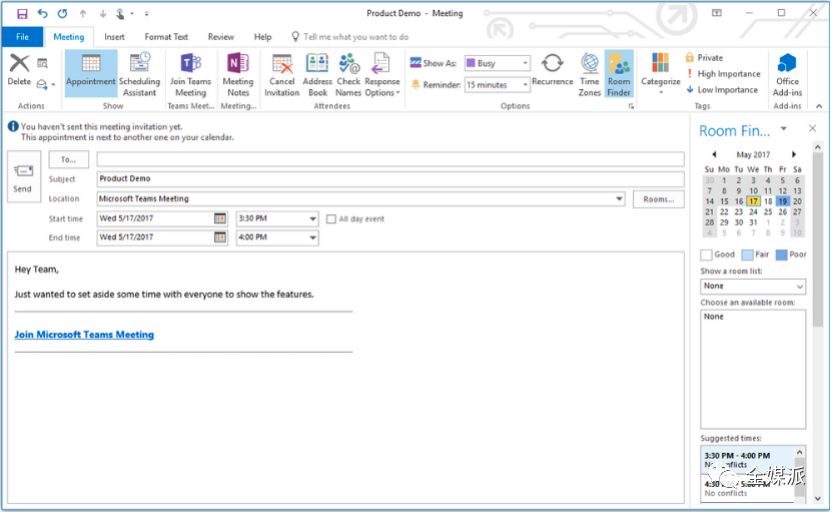Switch to the Insert ribbon tab

coord(114,37)
